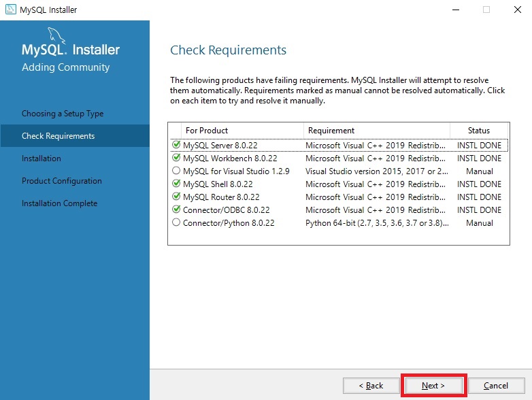Click the Visual C++ requirement for MySQL Router
Screen dimensions: 532x400
coord(376,197)
